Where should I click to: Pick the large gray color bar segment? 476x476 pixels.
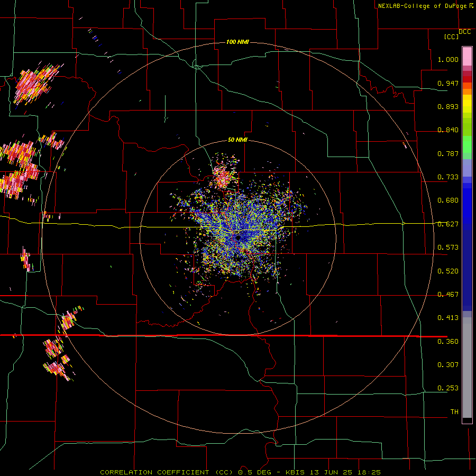[467, 368]
